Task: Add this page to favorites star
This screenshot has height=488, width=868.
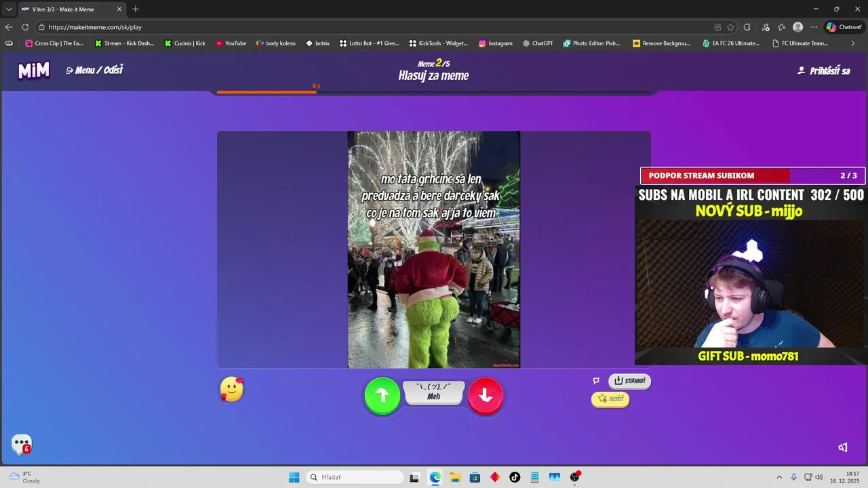Action: coord(730,27)
